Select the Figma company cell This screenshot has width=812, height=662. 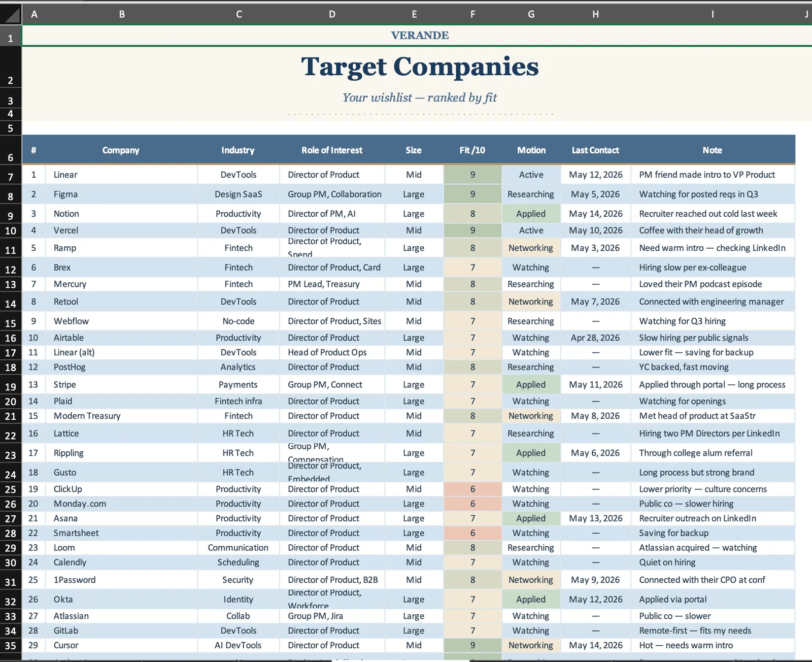tap(121, 194)
